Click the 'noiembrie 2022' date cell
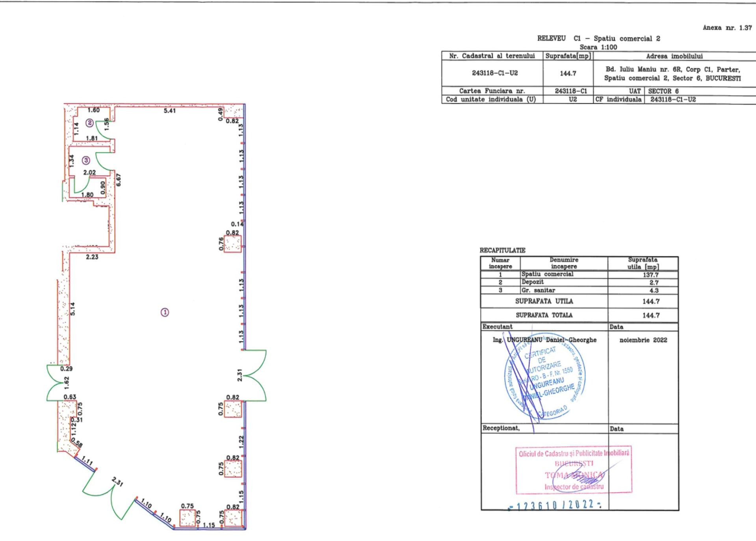The width and height of the screenshot is (756, 541). [x=643, y=340]
